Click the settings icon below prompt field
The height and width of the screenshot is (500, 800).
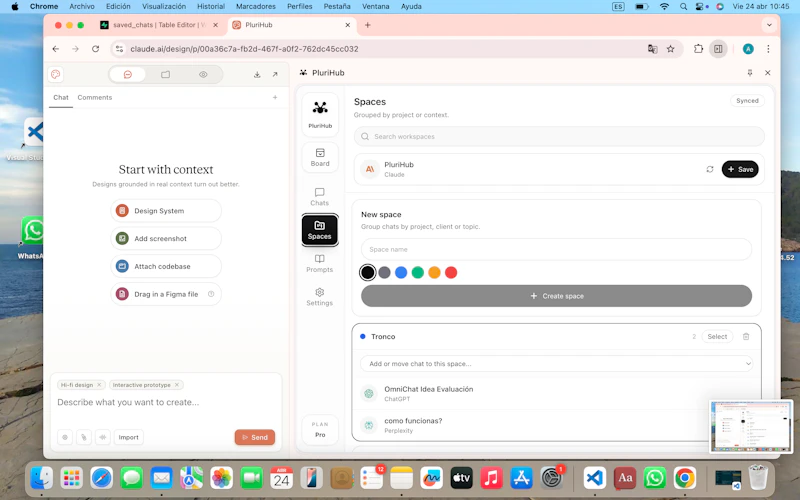65,437
